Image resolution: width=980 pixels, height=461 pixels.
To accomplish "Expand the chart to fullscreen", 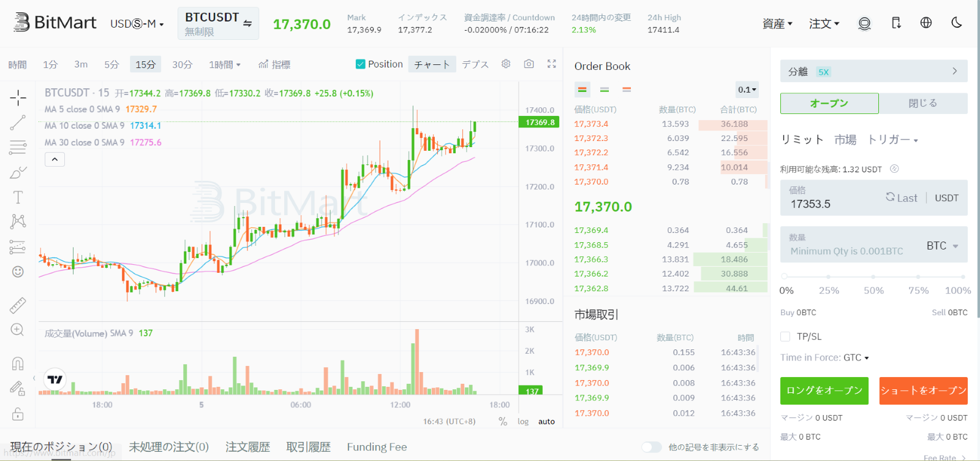I will pyautogui.click(x=551, y=64).
